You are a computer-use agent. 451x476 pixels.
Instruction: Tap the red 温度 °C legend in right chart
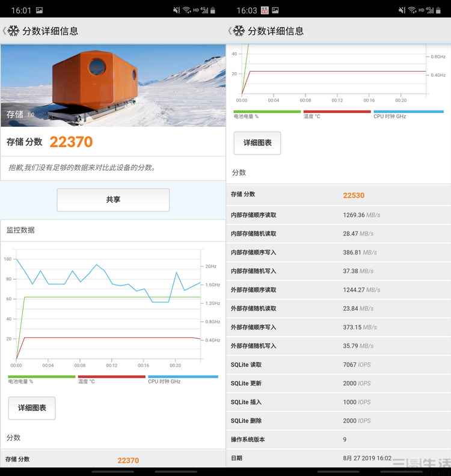point(337,114)
